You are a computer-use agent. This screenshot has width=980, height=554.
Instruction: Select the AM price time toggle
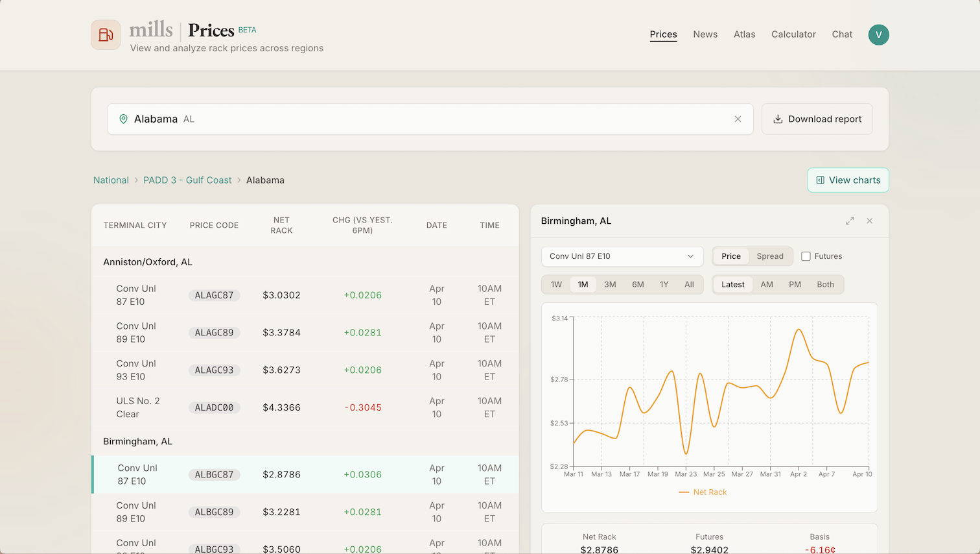[767, 284]
